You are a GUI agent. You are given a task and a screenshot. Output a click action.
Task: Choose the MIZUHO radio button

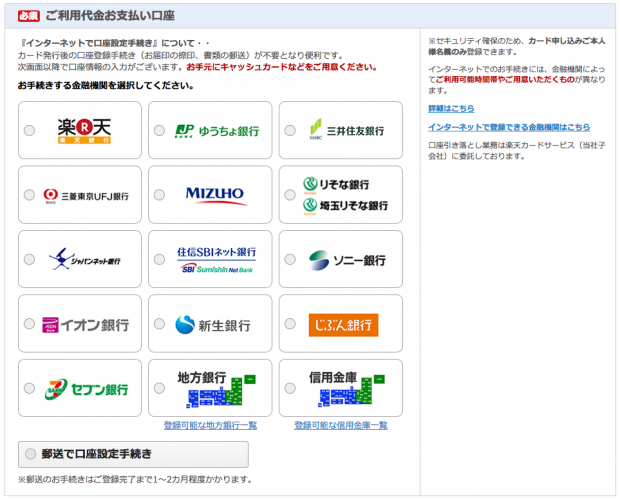click(x=159, y=195)
